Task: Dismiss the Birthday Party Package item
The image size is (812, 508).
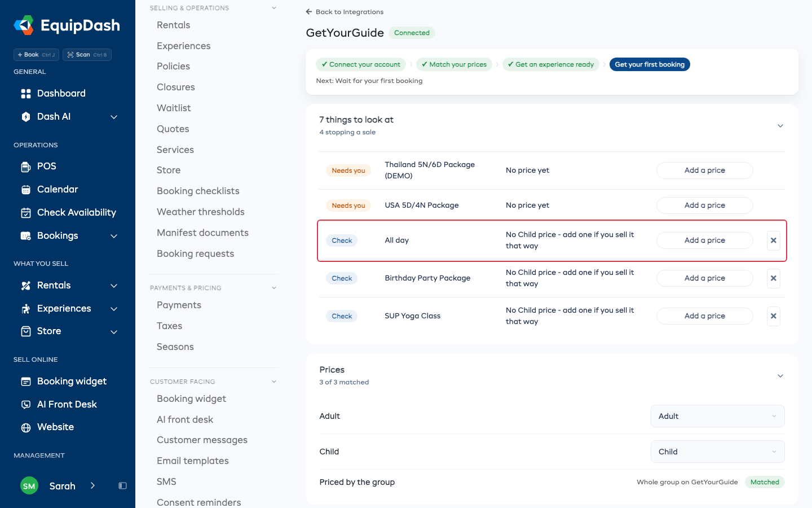Action: pos(774,278)
